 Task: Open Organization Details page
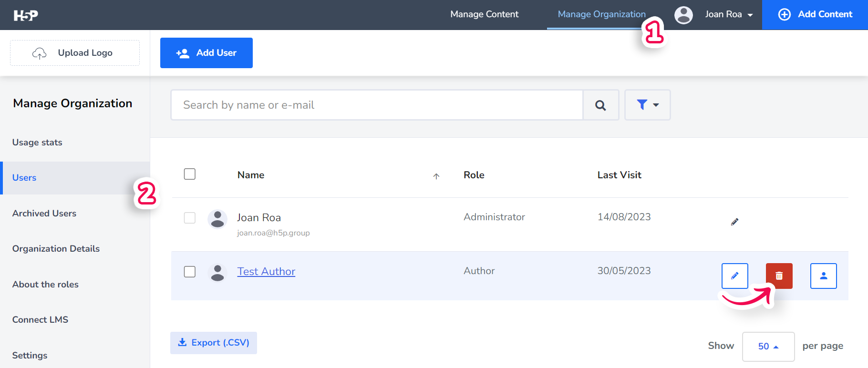(x=56, y=249)
